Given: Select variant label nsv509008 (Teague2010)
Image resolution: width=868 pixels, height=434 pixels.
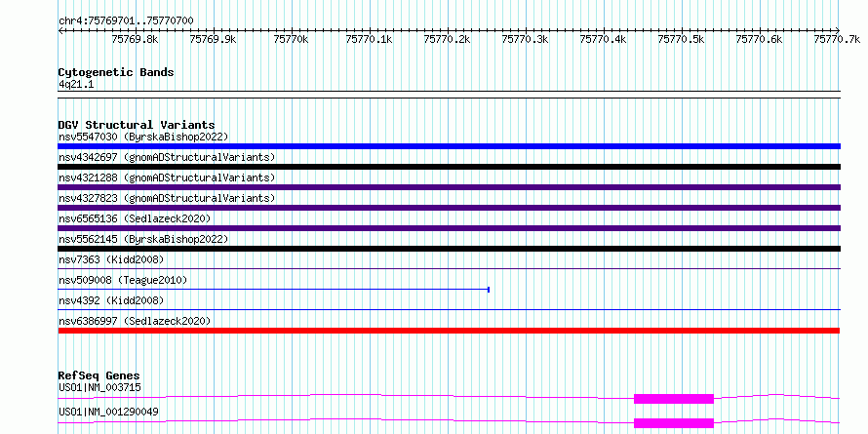Looking at the screenshot, I should click(123, 280).
